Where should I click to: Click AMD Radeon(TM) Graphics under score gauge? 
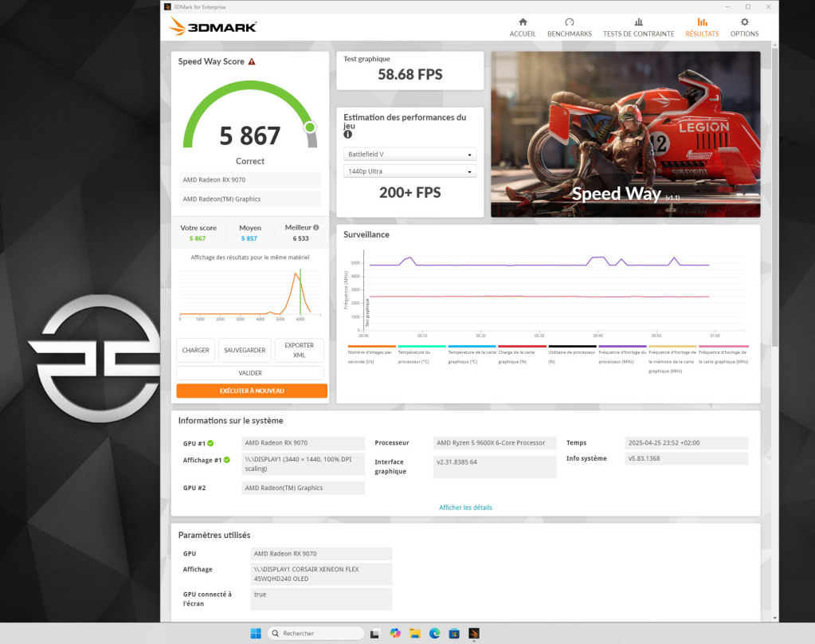point(250,199)
